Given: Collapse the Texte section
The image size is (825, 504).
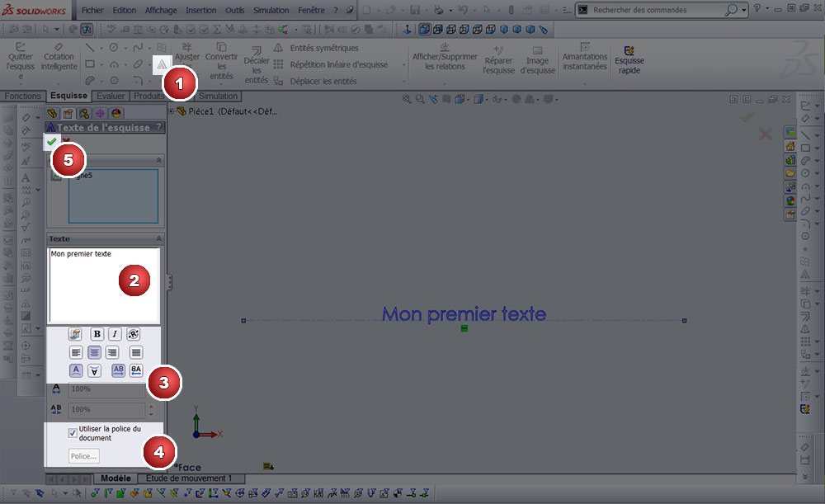Looking at the screenshot, I should 158,239.
